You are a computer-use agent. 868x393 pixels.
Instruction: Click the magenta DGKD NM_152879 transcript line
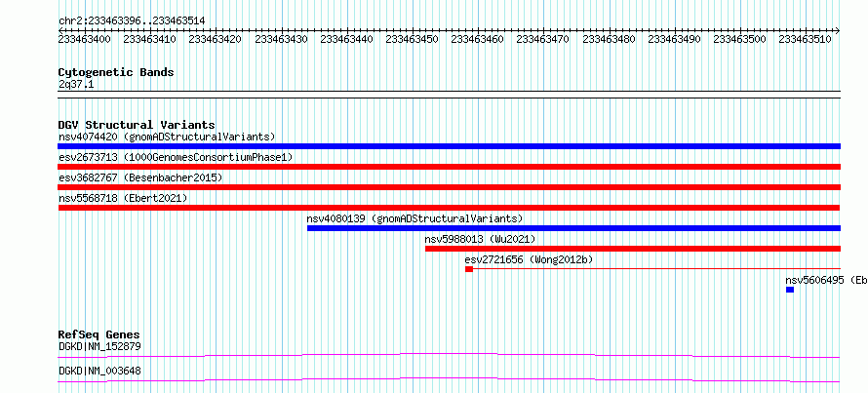449,355
